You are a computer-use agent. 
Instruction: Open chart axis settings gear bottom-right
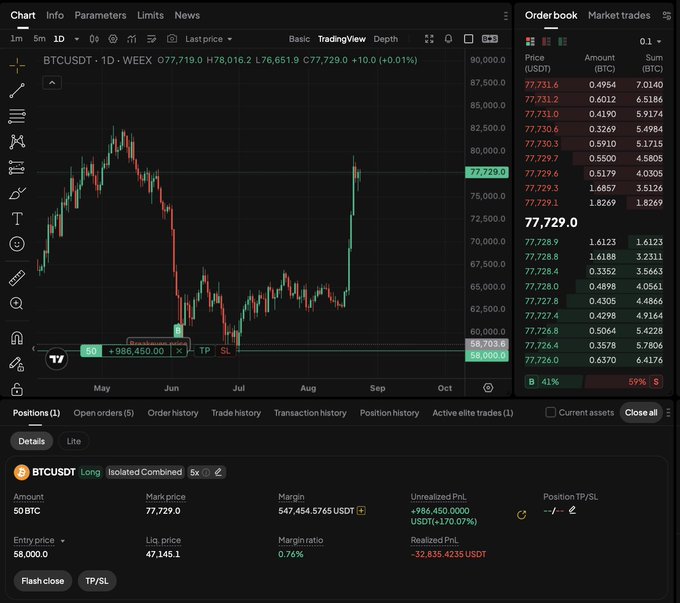click(x=488, y=388)
